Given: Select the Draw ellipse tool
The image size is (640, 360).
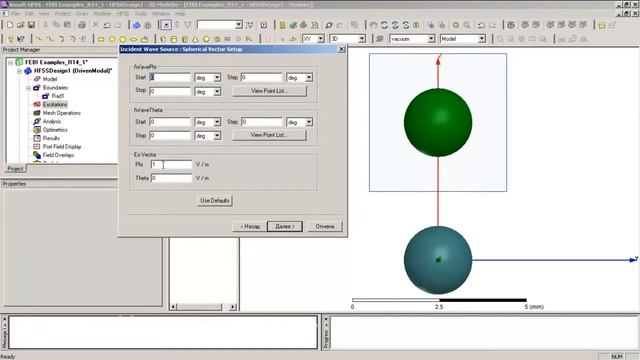Looking at the screenshot, I should click(133, 39).
